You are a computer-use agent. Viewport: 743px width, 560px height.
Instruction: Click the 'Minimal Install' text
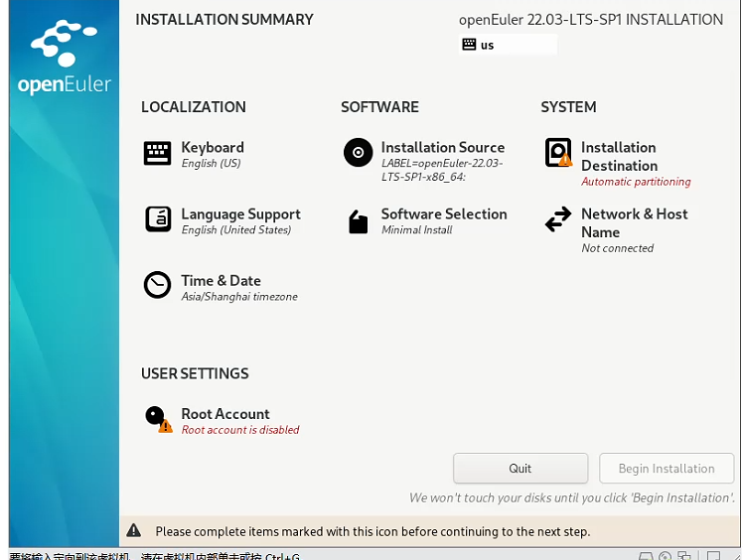(x=416, y=229)
